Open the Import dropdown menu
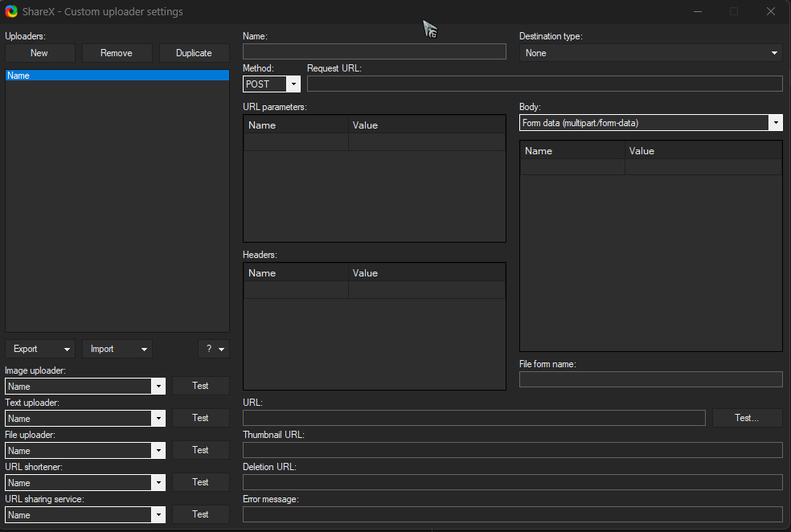791x532 pixels. pos(117,349)
